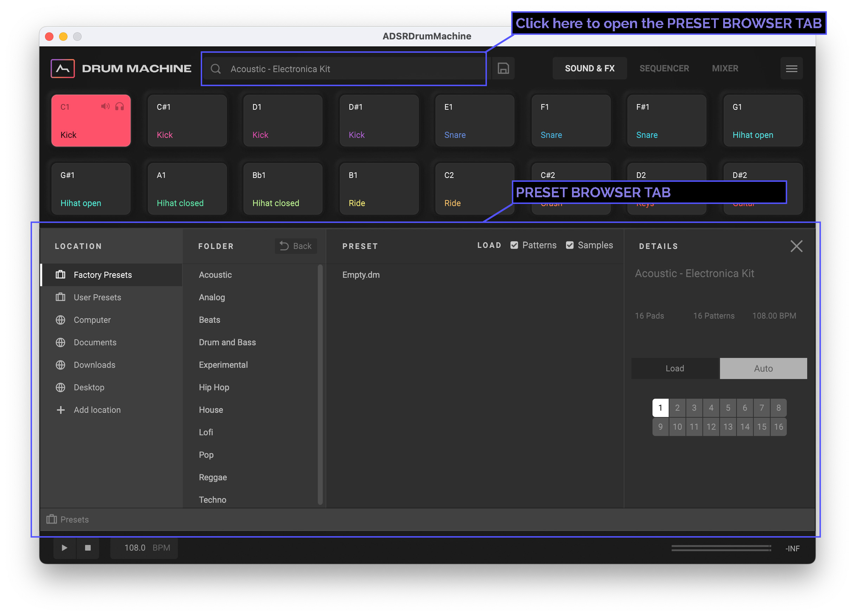Select User Presets location
The height and width of the screenshot is (616, 855).
pos(97,297)
